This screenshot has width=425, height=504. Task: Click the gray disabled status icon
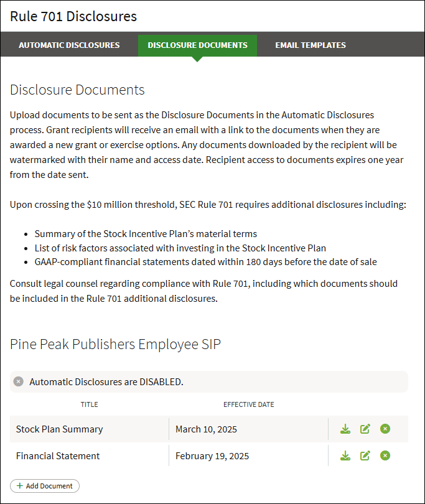(x=19, y=381)
